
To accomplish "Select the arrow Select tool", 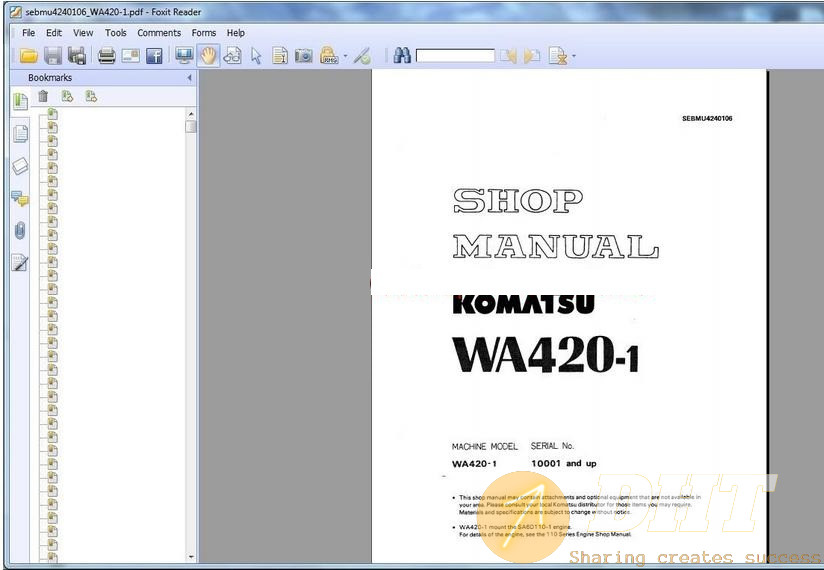I will [x=256, y=56].
